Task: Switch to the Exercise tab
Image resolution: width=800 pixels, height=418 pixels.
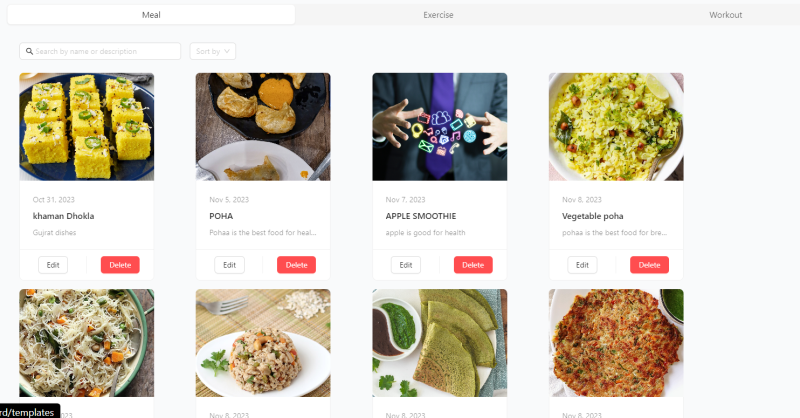Action: [438, 15]
